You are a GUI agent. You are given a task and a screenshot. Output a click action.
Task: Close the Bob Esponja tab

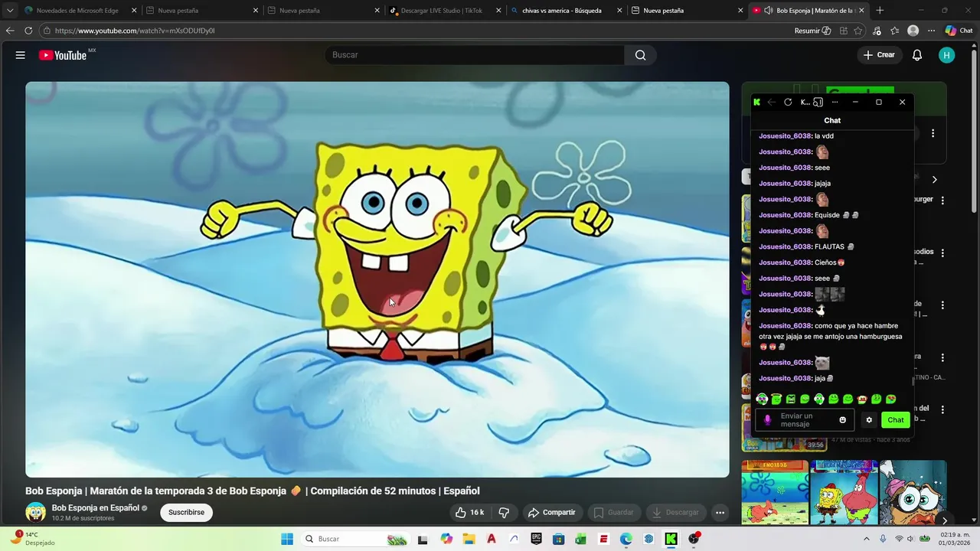tap(861, 11)
